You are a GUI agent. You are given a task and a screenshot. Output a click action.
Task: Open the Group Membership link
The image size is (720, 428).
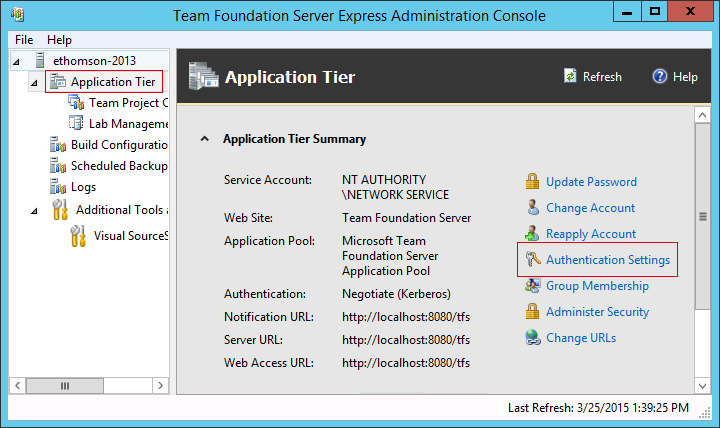[x=597, y=286]
